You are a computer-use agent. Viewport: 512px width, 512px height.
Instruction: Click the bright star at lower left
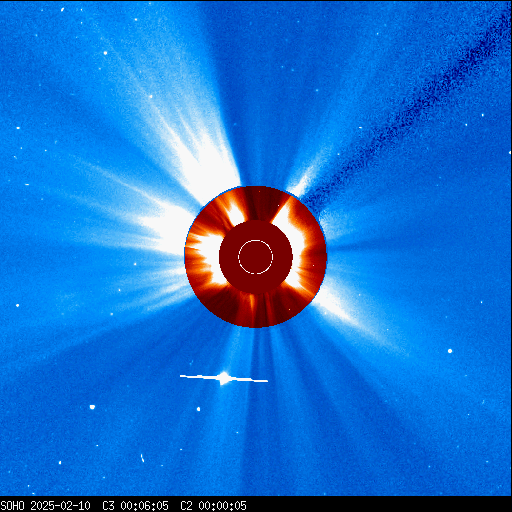92,407
